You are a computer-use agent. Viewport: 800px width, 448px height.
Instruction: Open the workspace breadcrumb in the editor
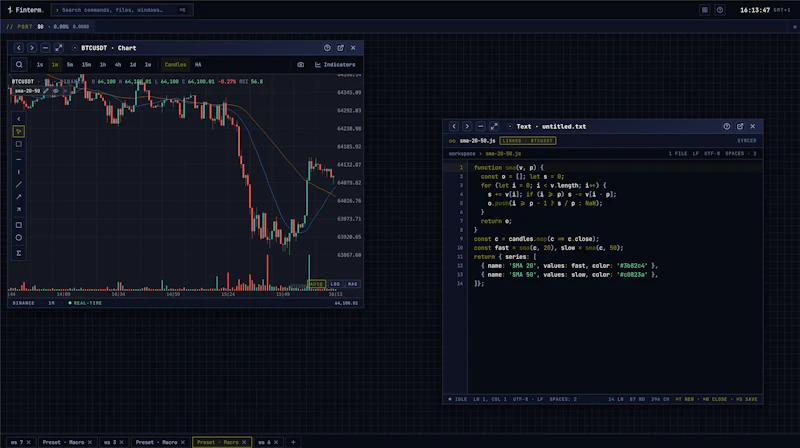(x=462, y=154)
